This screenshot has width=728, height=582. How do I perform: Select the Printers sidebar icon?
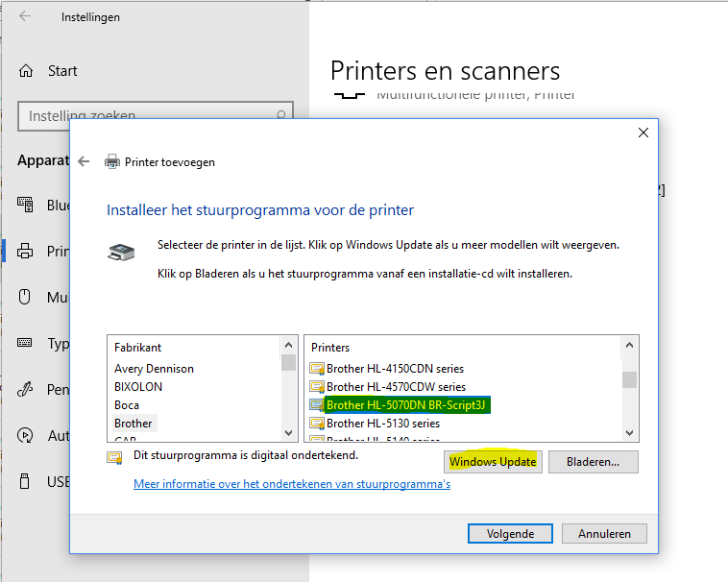(x=25, y=251)
